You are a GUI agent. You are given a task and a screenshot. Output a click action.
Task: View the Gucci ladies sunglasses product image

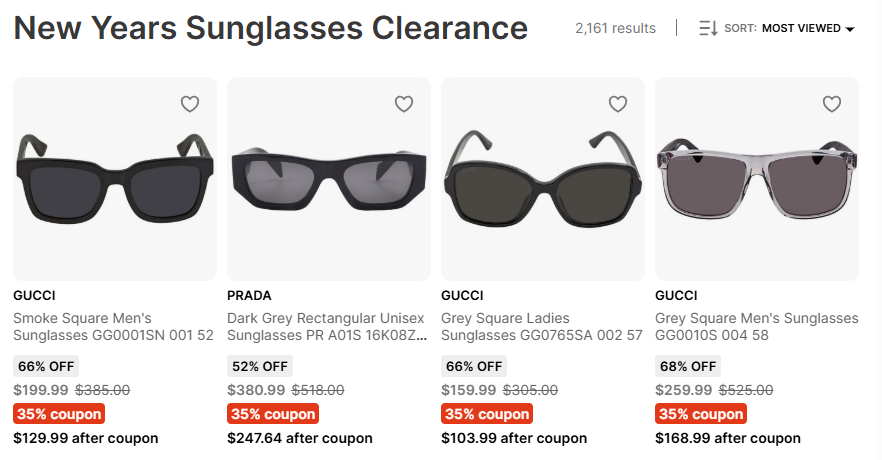click(x=542, y=178)
